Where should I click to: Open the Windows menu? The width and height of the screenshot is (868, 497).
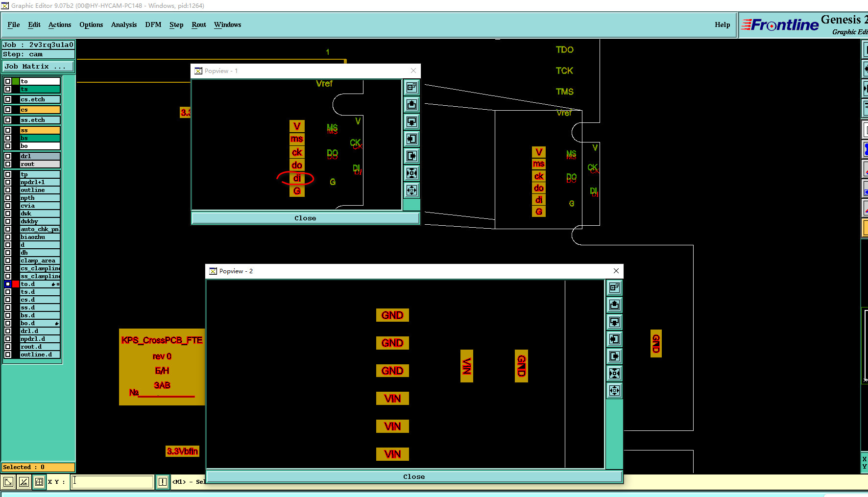tap(228, 24)
